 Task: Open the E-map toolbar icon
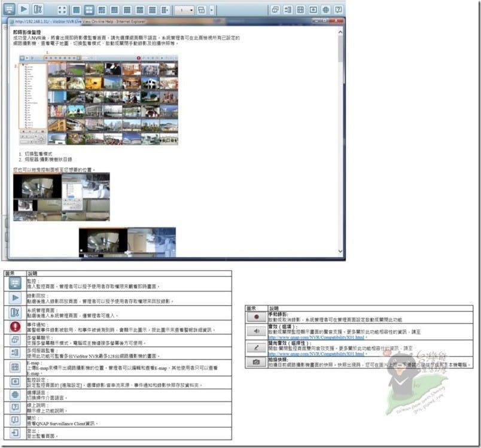pyautogui.click(x=300, y=10)
